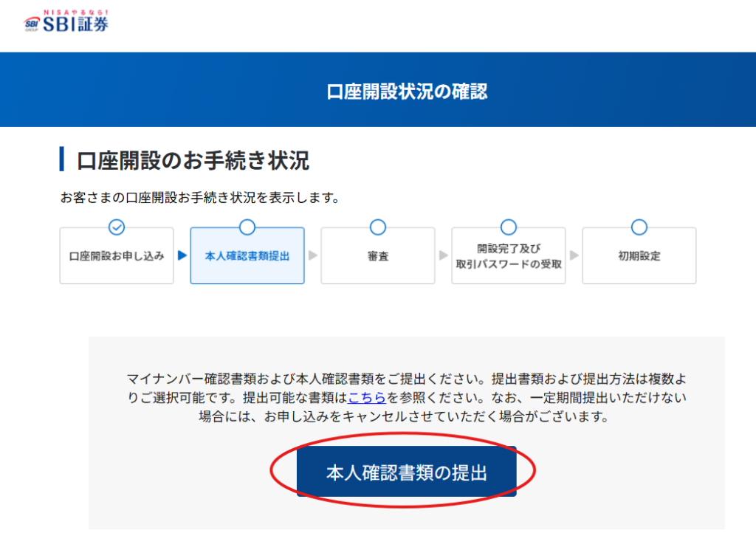Viewport: 756px width, 533px height.
Task: Open the こちら link for accepted documents
Action: point(368,399)
